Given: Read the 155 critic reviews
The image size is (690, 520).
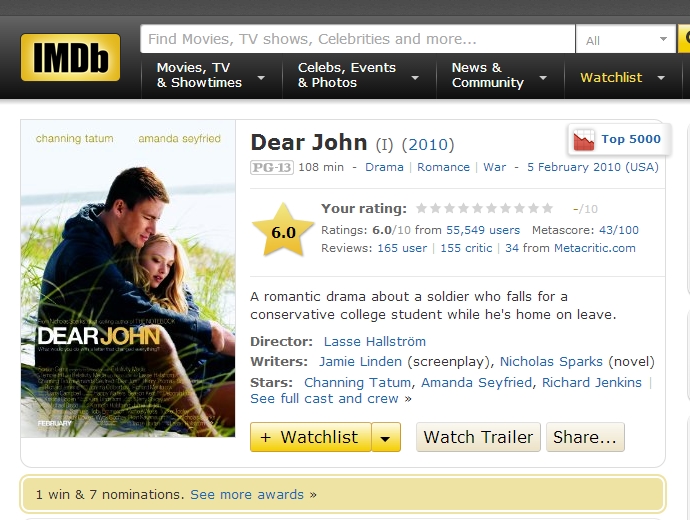Looking at the screenshot, I should [466, 248].
